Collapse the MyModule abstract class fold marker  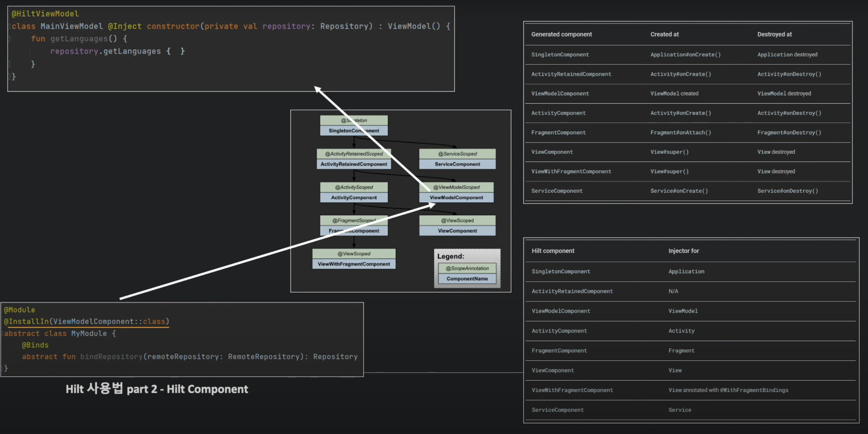(2, 333)
